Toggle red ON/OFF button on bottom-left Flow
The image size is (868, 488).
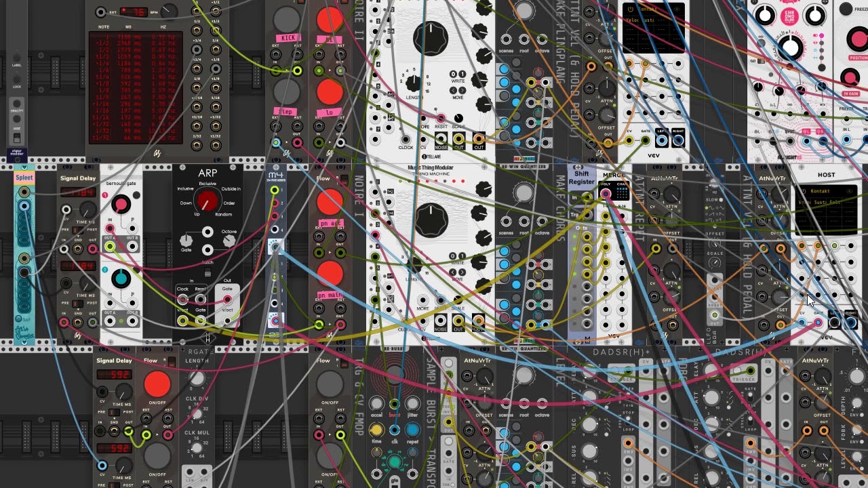click(x=157, y=384)
